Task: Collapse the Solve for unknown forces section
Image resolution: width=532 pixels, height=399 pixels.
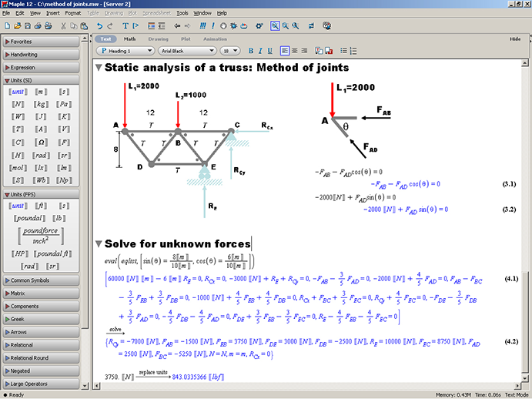Action: tap(98, 244)
